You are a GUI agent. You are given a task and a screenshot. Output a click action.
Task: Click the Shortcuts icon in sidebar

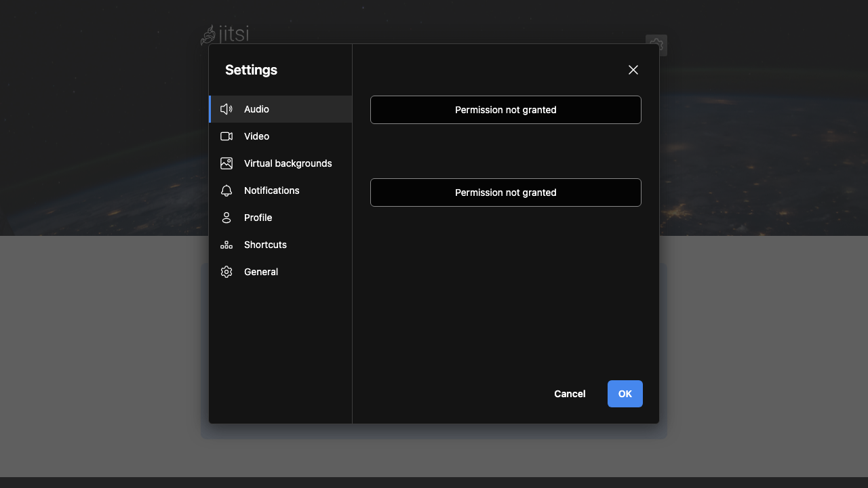(226, 245)
